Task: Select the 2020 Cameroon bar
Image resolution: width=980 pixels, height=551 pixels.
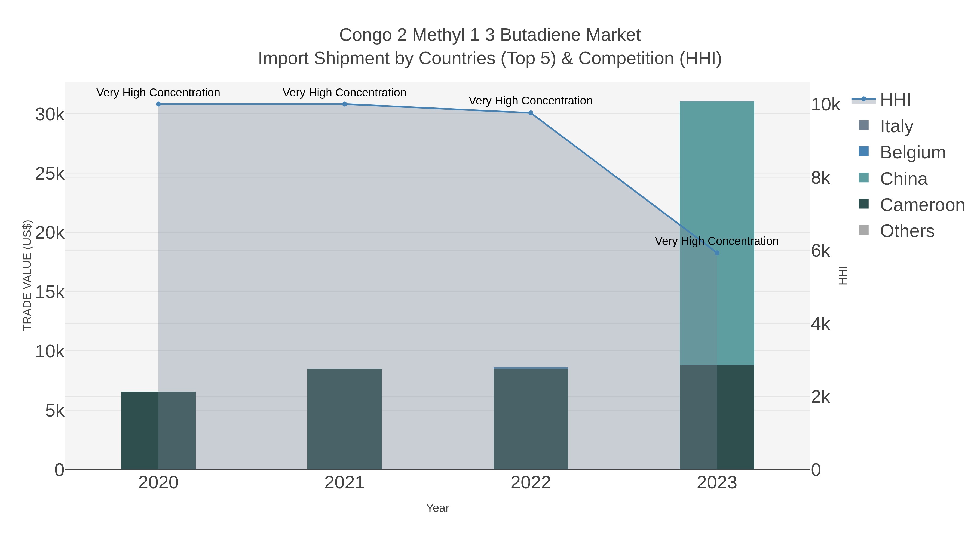Action: pyautogui.click(x=158, y=430)
